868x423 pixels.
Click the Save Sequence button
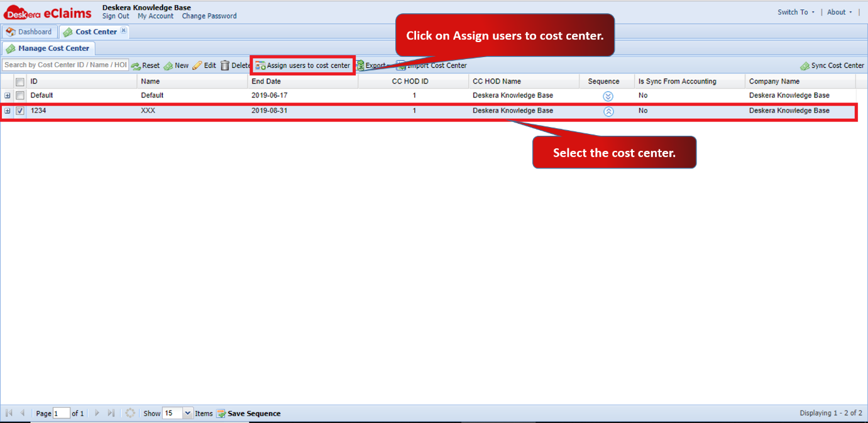point(249,414)
